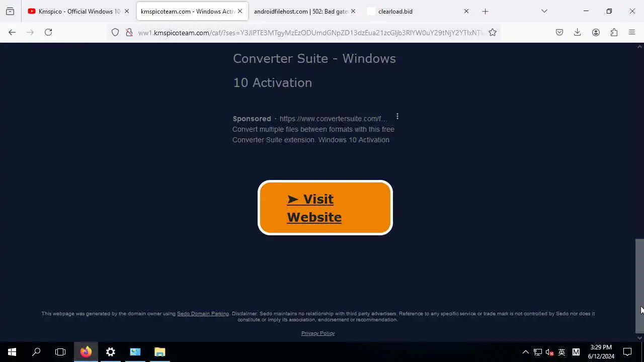Switch input language indicator 英
The image size is (644, 362).
(x=562, y=352)
